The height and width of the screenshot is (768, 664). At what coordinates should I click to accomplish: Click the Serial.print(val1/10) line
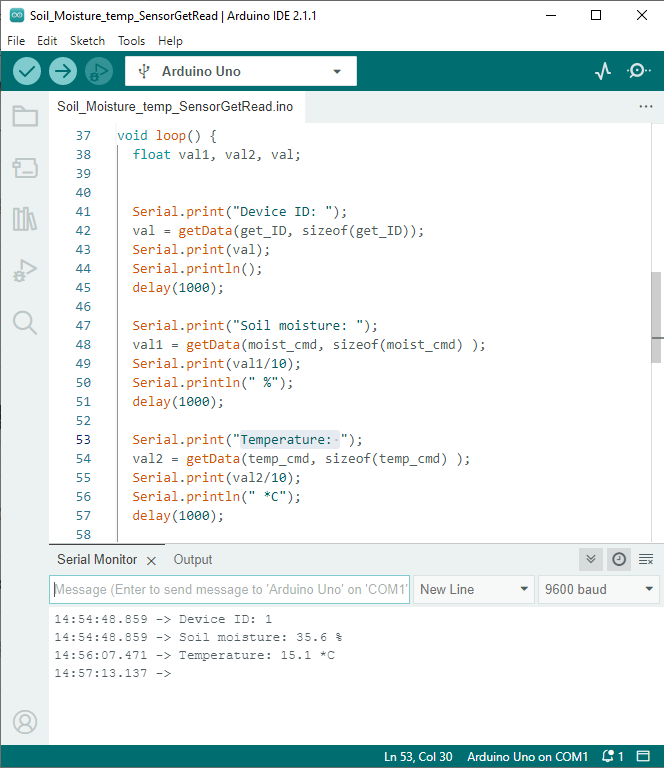tap(216, 364)
